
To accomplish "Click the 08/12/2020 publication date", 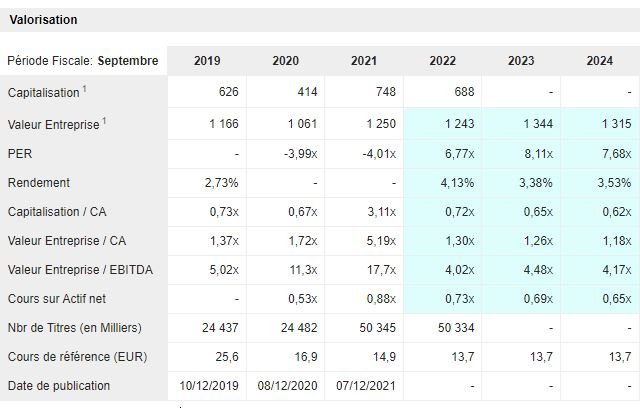I will tap(285, 386).
